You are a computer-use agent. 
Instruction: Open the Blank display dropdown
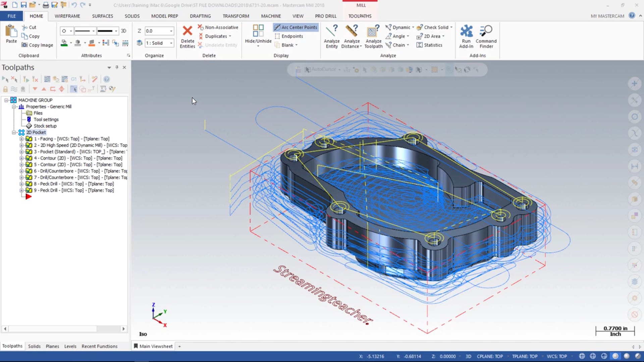click(x=297, y=45)
